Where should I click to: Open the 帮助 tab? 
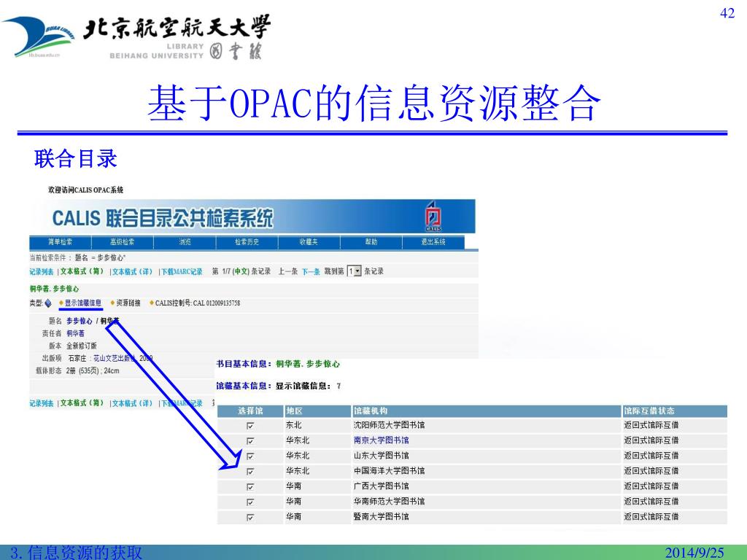click(371, 242)
